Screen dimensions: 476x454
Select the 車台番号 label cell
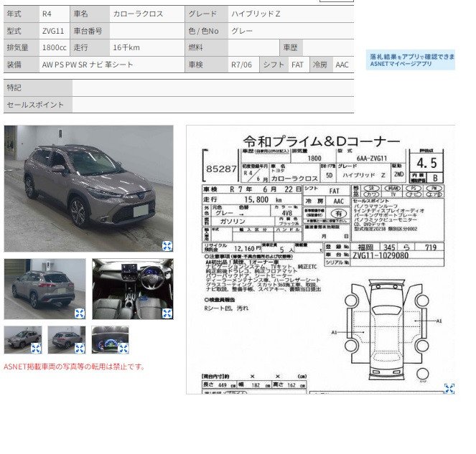90,31
